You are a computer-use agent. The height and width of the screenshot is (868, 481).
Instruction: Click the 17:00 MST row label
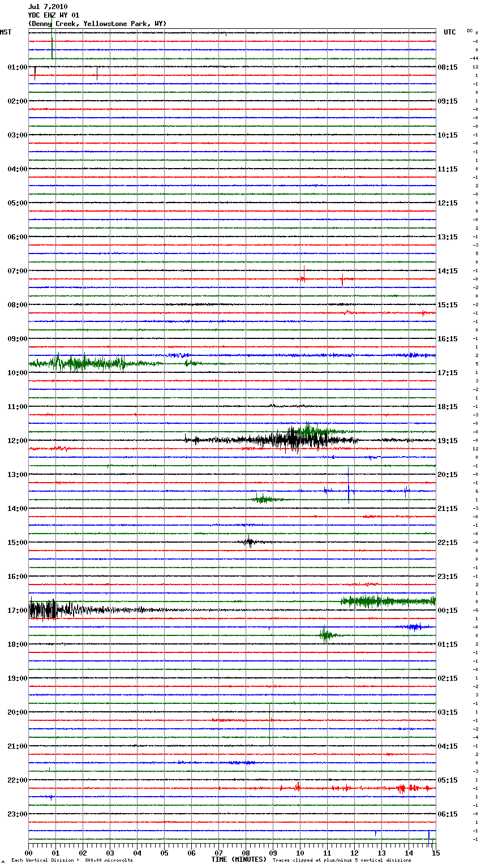click(x=18, y=610)
